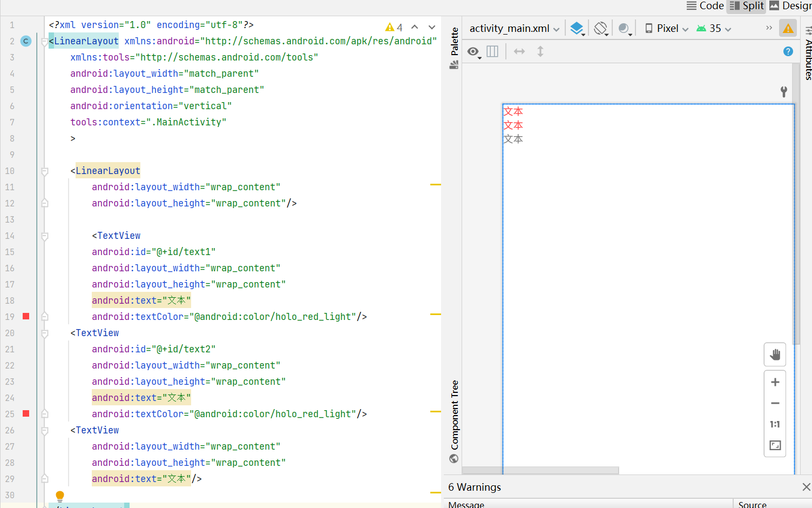
Task: Switch to Code view mode
Action: pyautogui.click(x=705, y=6)
